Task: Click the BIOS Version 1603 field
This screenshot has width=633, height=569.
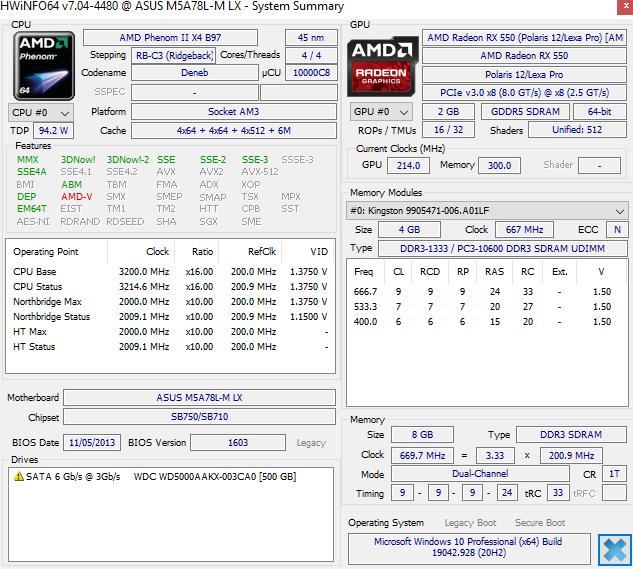Action: [238, 443]
